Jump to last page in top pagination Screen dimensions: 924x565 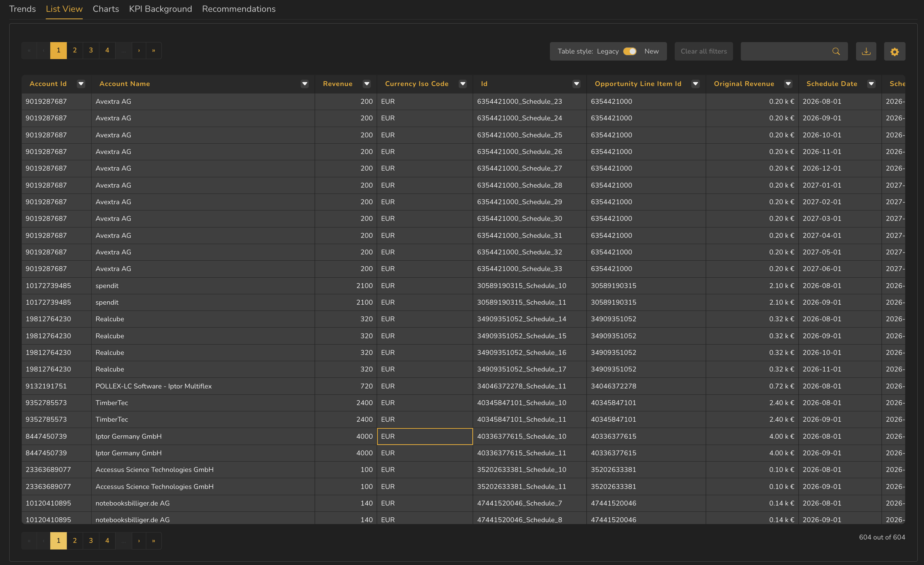click(154, 50)
